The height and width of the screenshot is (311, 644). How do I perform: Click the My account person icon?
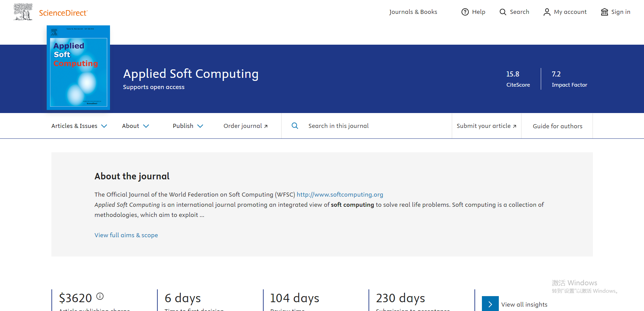pos(547,12)
